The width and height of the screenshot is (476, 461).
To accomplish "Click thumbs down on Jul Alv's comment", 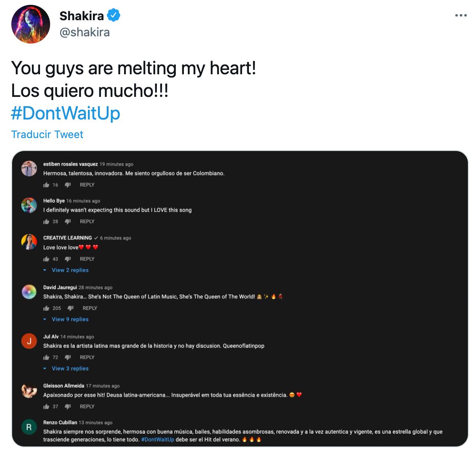I will pyautogui.click(x=67, y=357).
